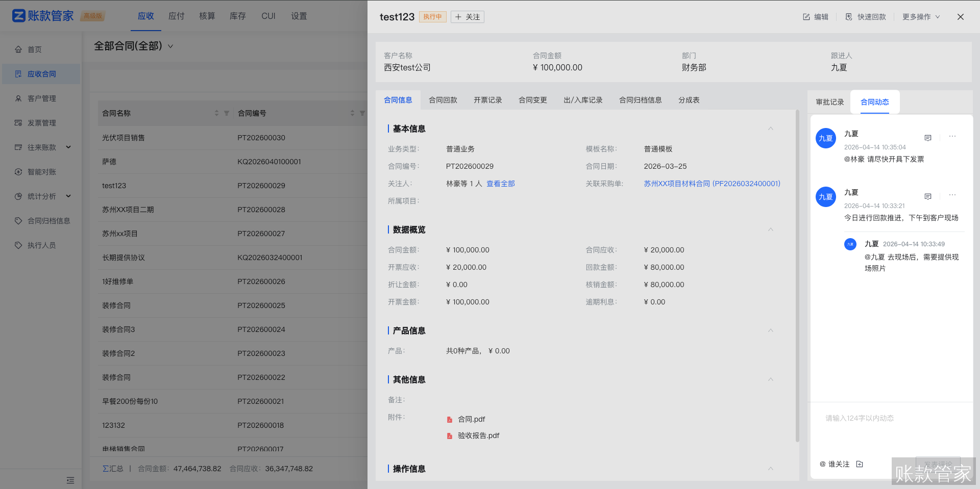The width and height of the screenshot is (980, 489).
Task: Collapse the 操作信息 section
Action: point(771,469)
